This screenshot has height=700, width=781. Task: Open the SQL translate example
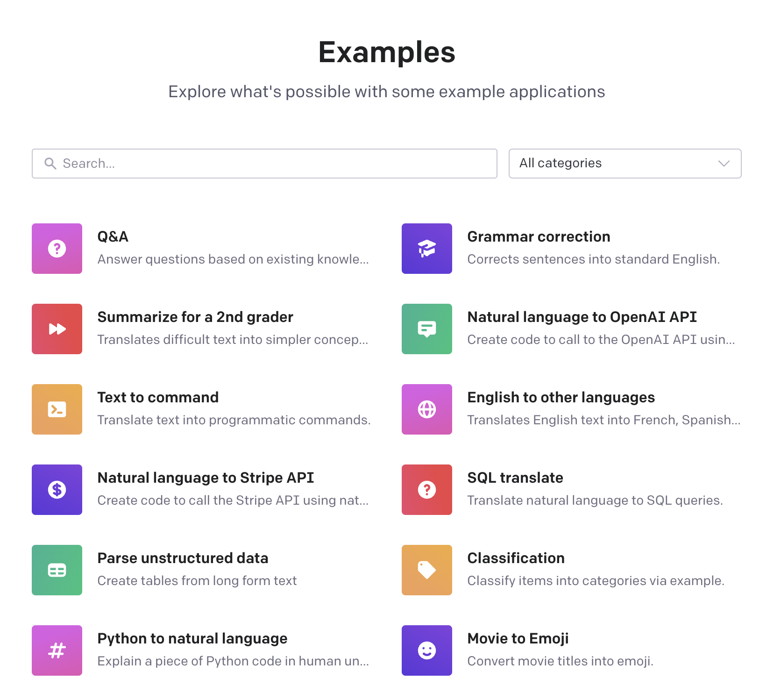(515, 478)
